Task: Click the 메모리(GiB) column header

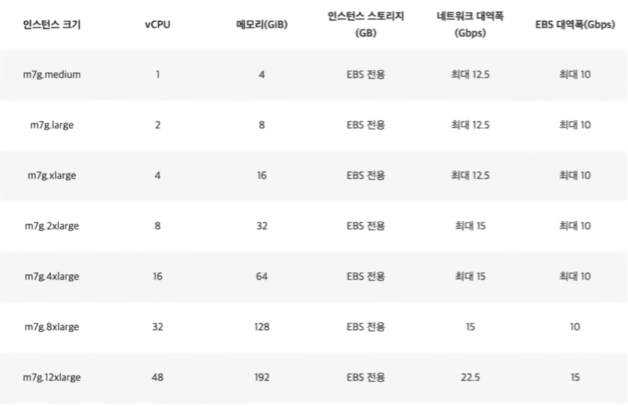Action: tap(262, 24)
